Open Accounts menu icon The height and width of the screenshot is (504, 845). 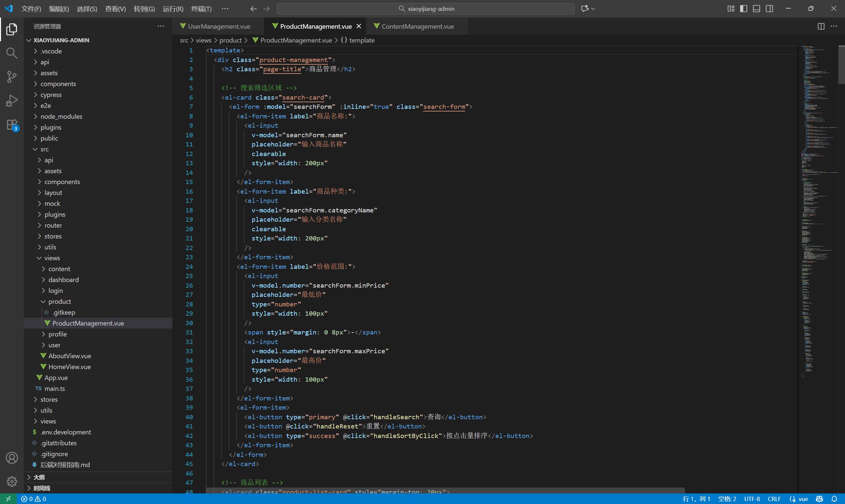12,458
